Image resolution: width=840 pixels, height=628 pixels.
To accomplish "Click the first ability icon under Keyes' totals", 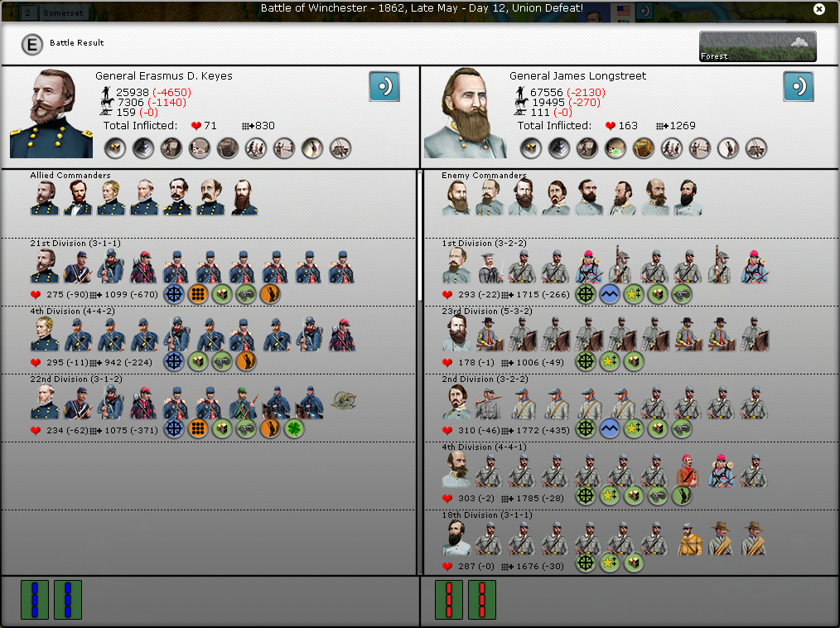I will (x=114, y=148).
